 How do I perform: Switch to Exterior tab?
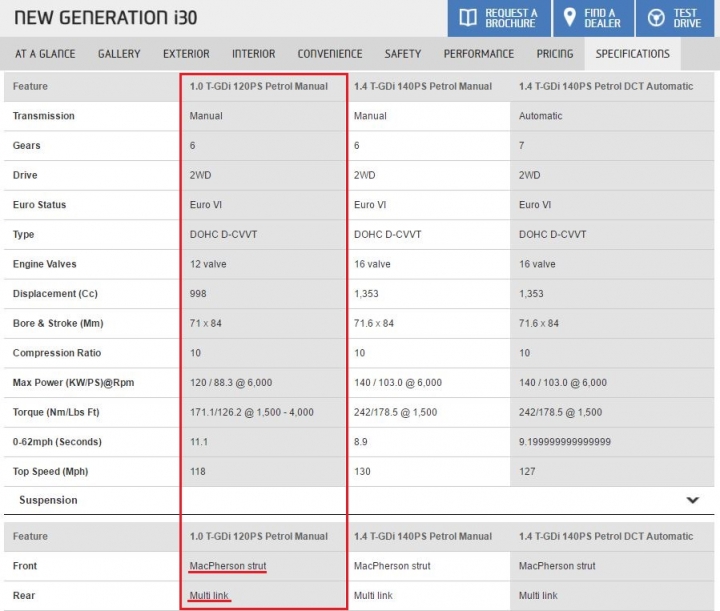tap(186, 54)
